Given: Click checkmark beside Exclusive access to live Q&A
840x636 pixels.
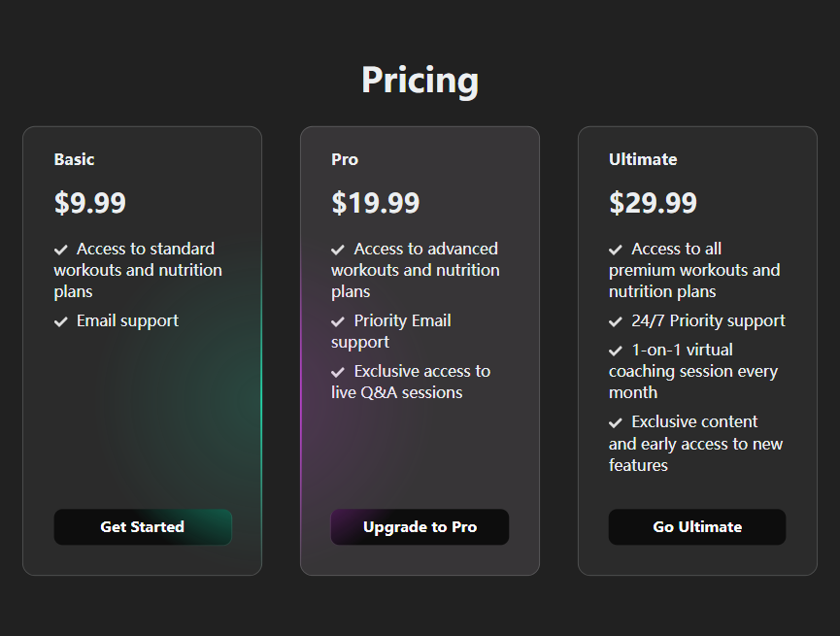Looking at the screenshot, I should [338, 372].
